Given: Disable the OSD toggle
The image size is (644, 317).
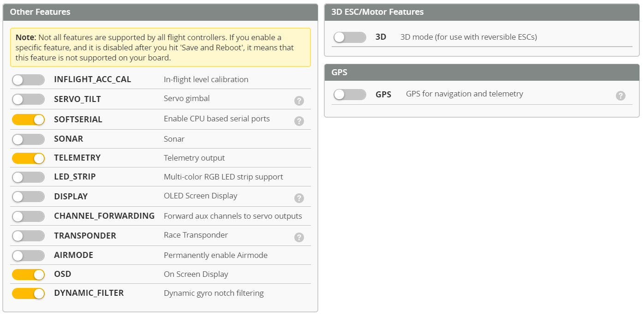Looking at the screenshot, I should (x=28, y=275).
